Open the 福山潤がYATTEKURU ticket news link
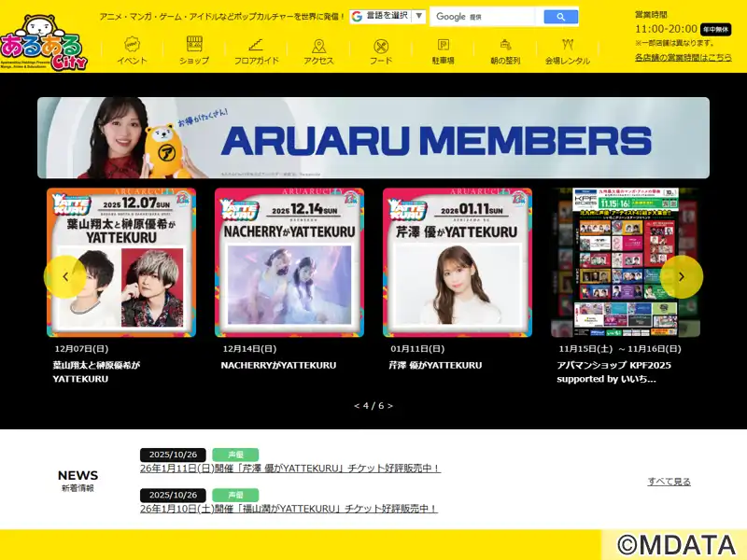The image size is (747, 560). 289,509
